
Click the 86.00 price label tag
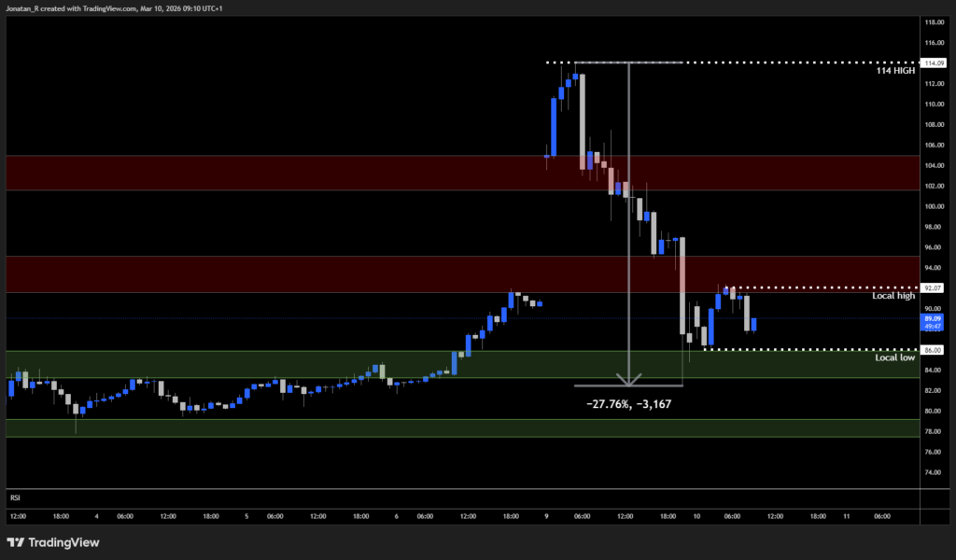932,350
